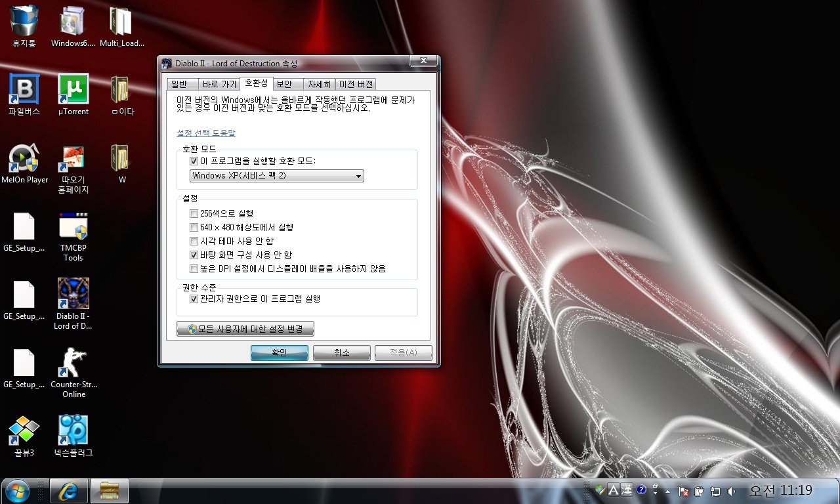Toggle 관리자 권한으로 이 프로그램 실행 checkbox
The image size is (840, 504).
(x=194, y=299)
